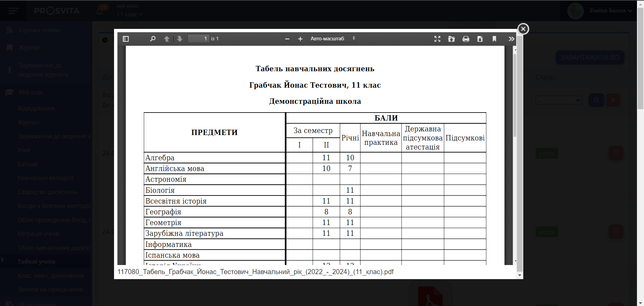Switch to presentation mode
The image size is (644, 306).
437,39
